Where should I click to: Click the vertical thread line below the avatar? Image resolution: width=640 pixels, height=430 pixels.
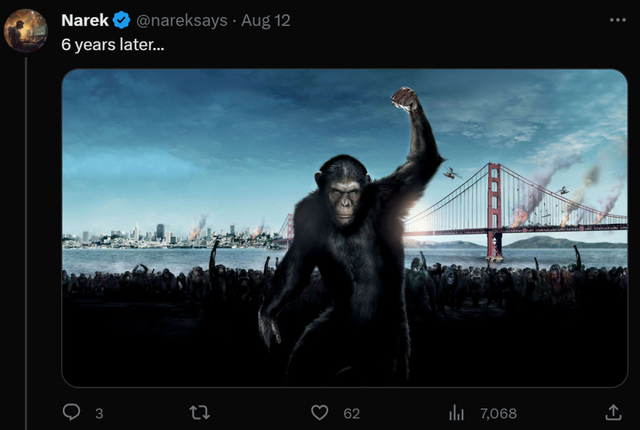point(26,243)
